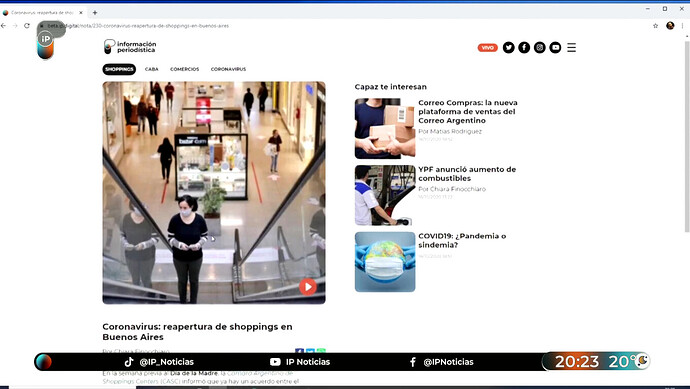Select the CABA tag
Screen dimensions: 690x389
tap(151, 69)
